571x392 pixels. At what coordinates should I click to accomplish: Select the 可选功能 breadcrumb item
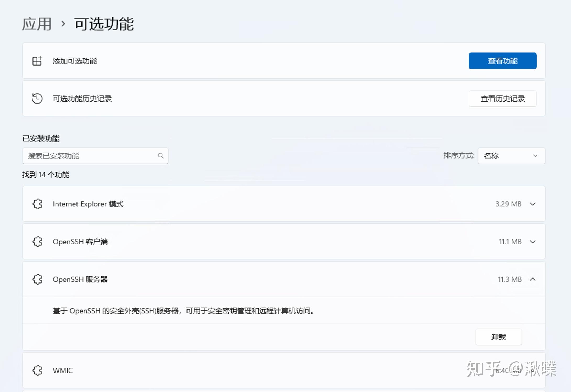click(x=104, y=24)
